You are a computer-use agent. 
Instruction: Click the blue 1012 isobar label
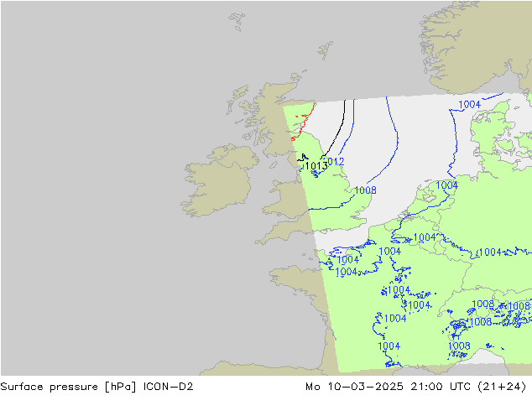(336, 161)
